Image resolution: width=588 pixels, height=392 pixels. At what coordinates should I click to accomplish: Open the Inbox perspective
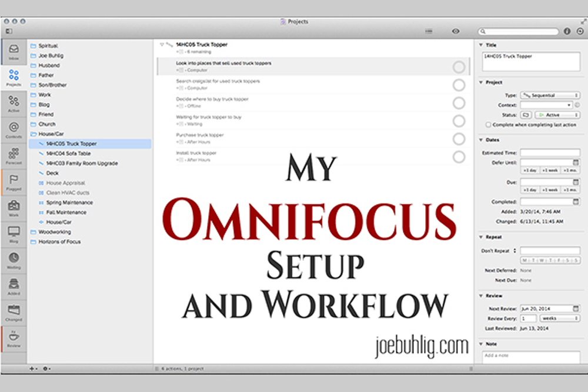14,51
